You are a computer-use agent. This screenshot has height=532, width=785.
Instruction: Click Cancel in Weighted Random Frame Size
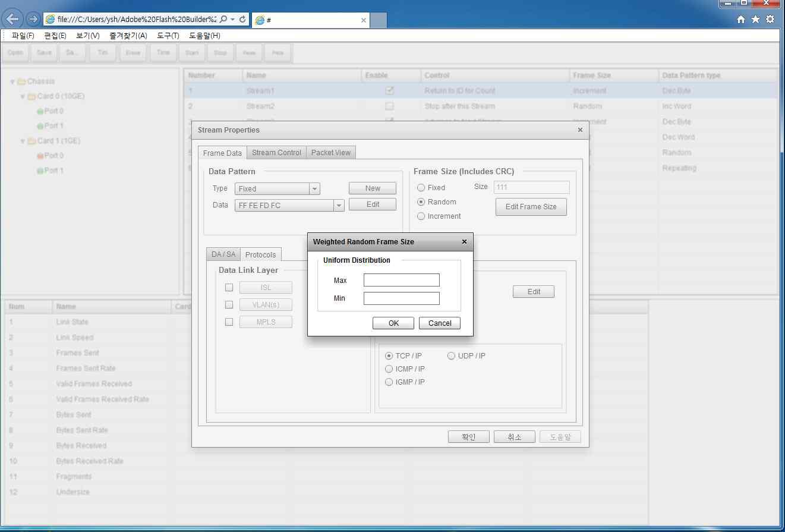click(440, 323)
